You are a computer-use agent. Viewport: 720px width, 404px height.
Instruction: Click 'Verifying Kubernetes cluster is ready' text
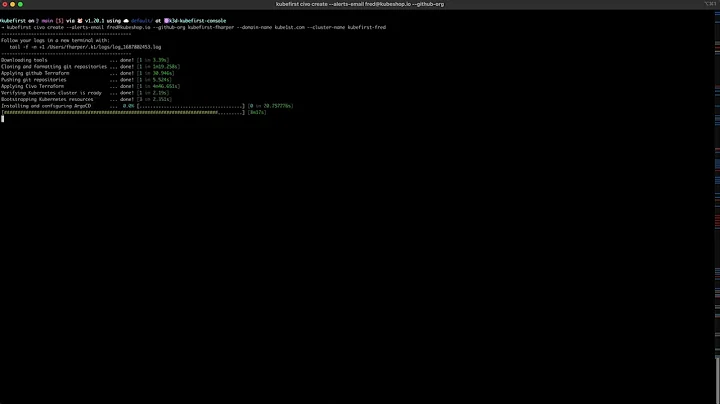[51, 93]
